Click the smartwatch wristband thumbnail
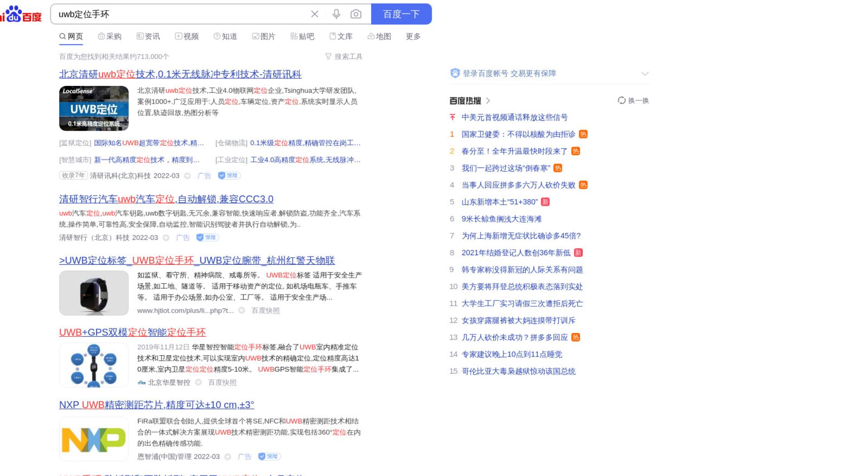 (x=94, y=293)
